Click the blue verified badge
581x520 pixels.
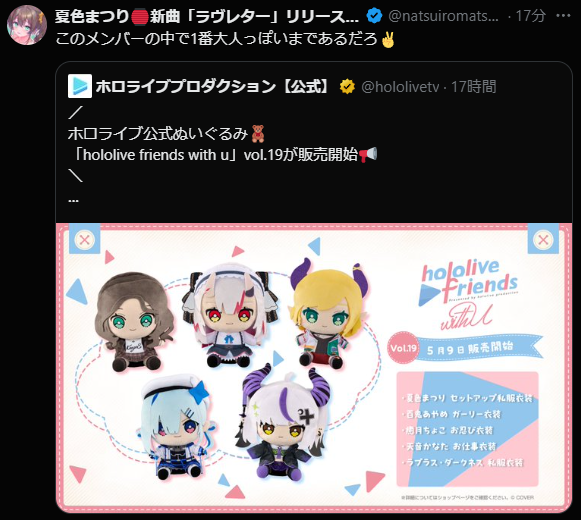pyautogui.click(x=374, y=16)
